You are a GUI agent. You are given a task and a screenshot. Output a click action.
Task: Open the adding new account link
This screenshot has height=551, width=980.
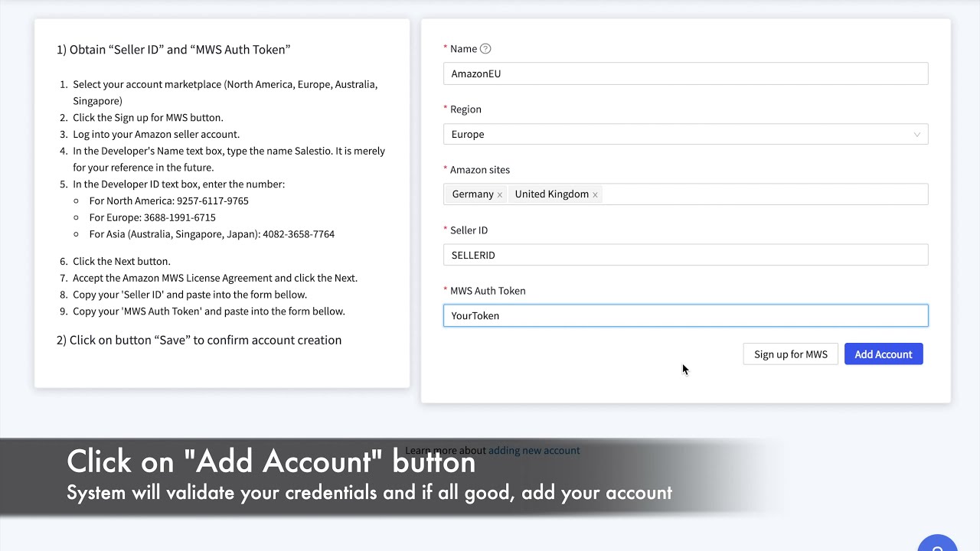(x=534, y=450)
